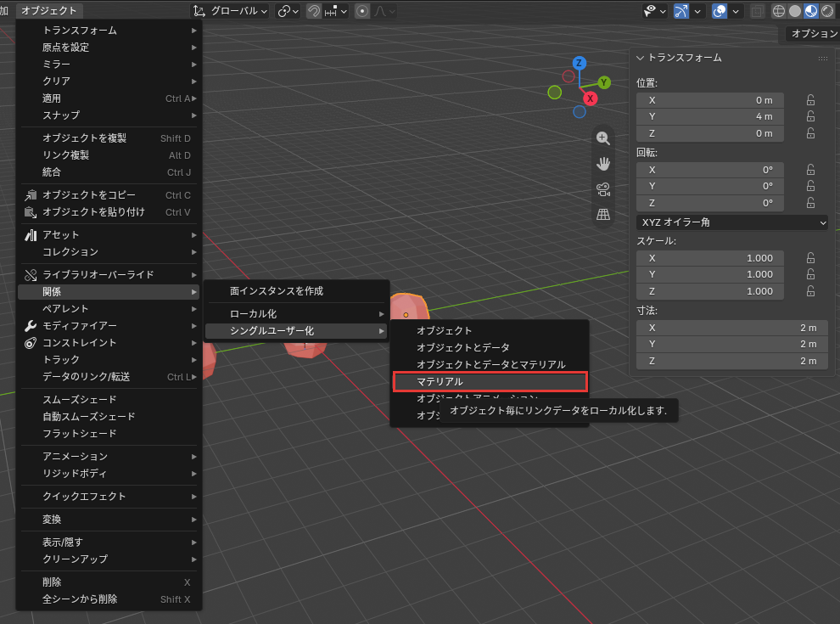Choose オブジェクトとデータ in the submenu
The width and height of the screenshot is (840, 624).
click(x=490, y=347)
